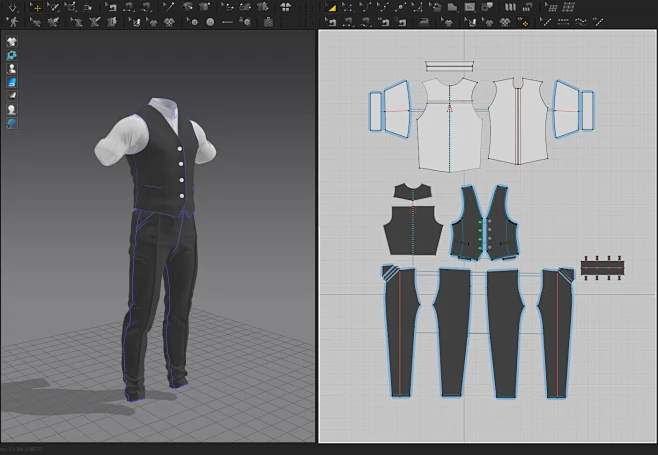Click the four-square window layout icon
The width and height of the screenshot is (658, 455).
(x=285, y=7)
